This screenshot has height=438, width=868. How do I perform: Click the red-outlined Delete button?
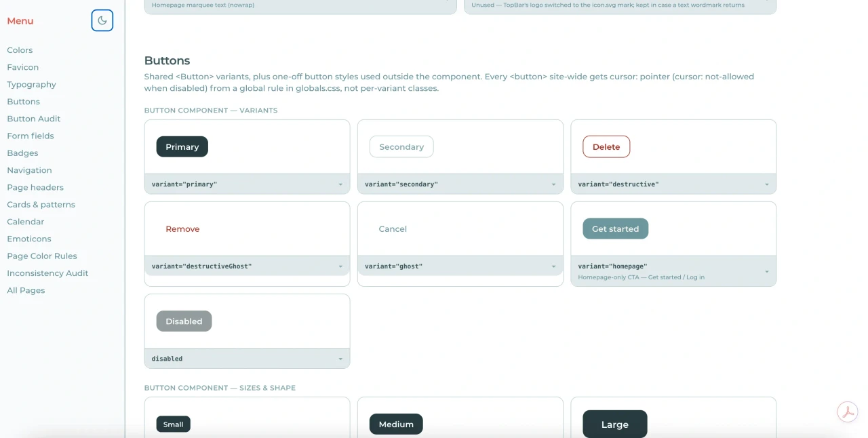(x=606, y=147)
